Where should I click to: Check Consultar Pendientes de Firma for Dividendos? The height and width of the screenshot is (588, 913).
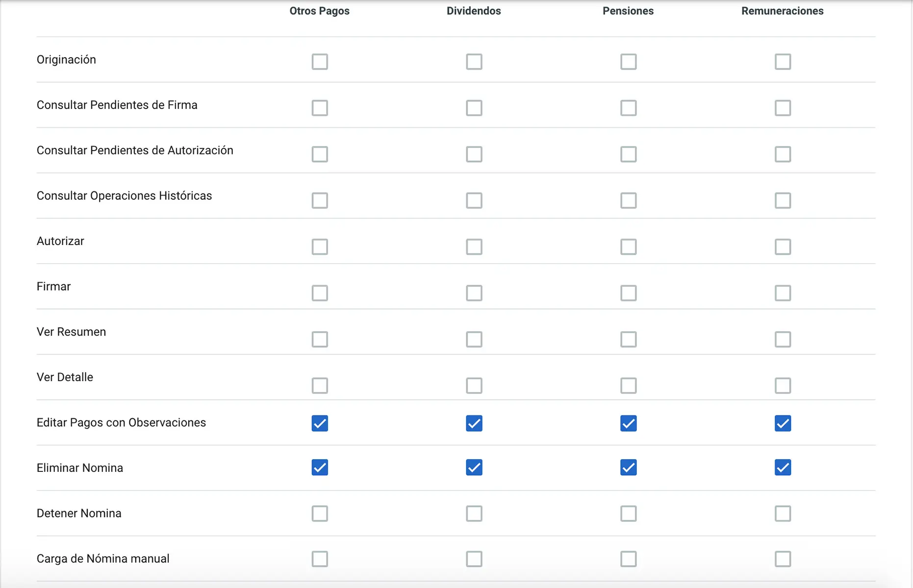click(474, 108)
